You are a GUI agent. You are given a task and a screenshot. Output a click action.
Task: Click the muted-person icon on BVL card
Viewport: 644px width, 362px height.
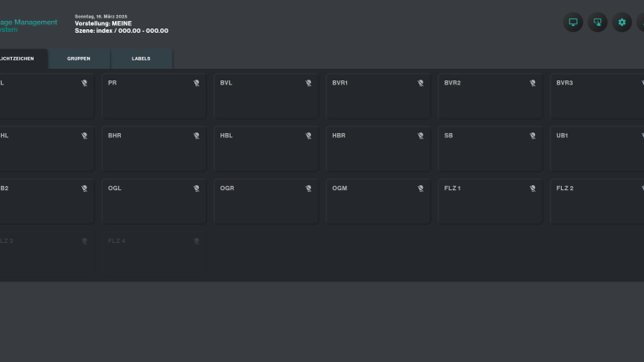[309, 83]
